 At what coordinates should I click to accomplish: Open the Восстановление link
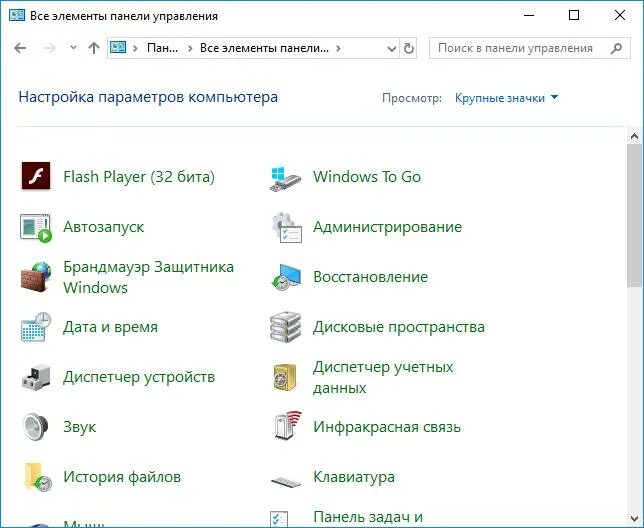pyautogui.click(x=370, y=277)
